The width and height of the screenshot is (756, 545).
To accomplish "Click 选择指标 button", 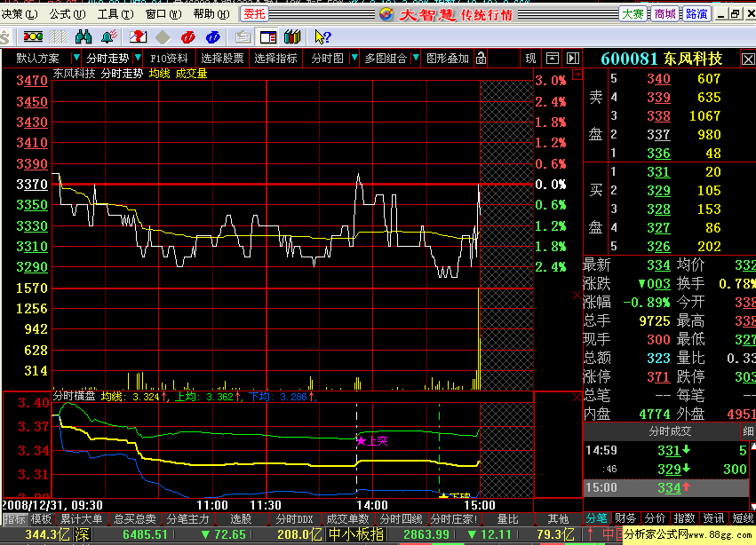I will coord(275,59).
